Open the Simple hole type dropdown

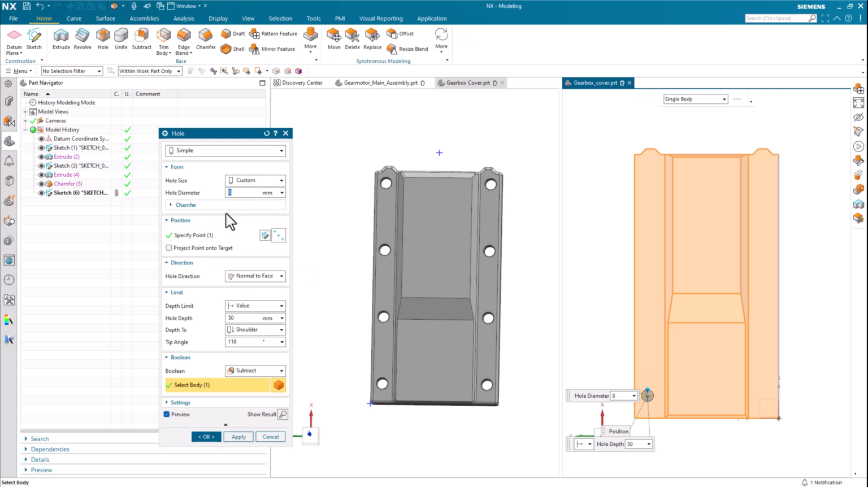tap(225, 150)
